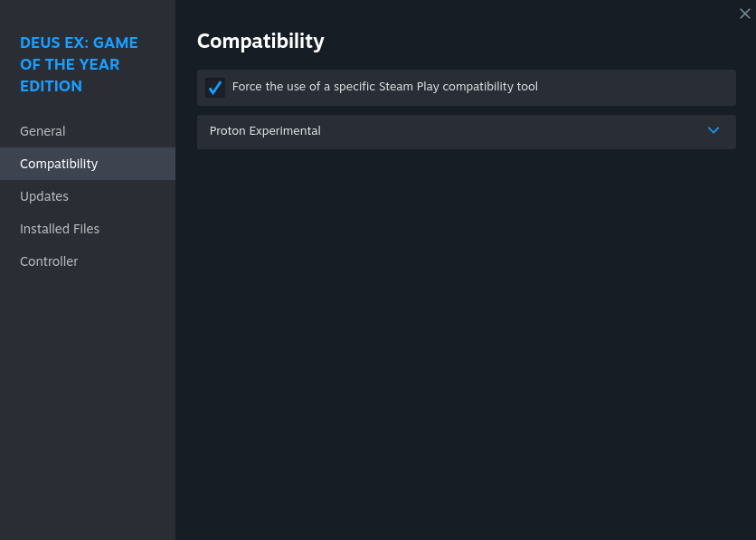Open General from the navigation list

43,130
